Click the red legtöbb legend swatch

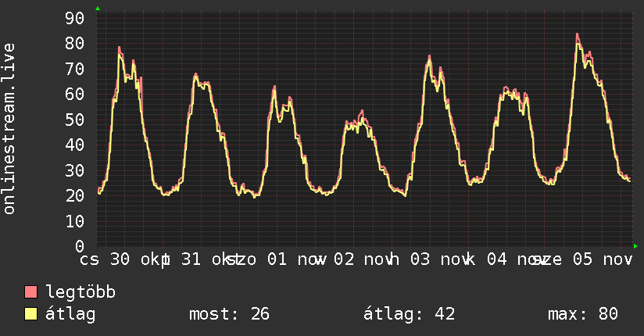point(31,292)
